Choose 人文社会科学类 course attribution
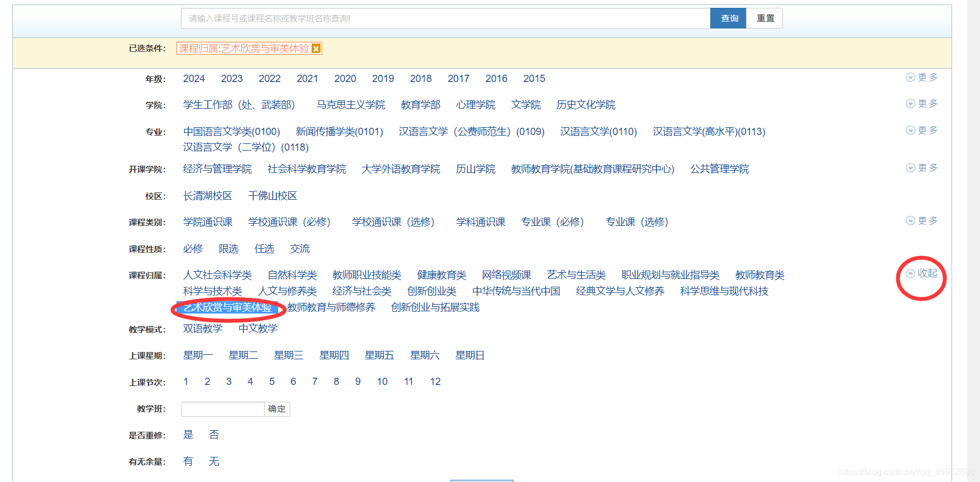This screenshot has height=482, width=980. pyautogui.click(x=217, y=275)
